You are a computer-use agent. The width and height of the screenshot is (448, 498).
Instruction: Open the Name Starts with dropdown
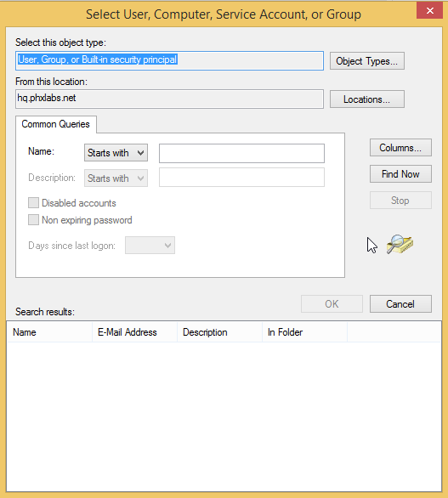point(116,153)
